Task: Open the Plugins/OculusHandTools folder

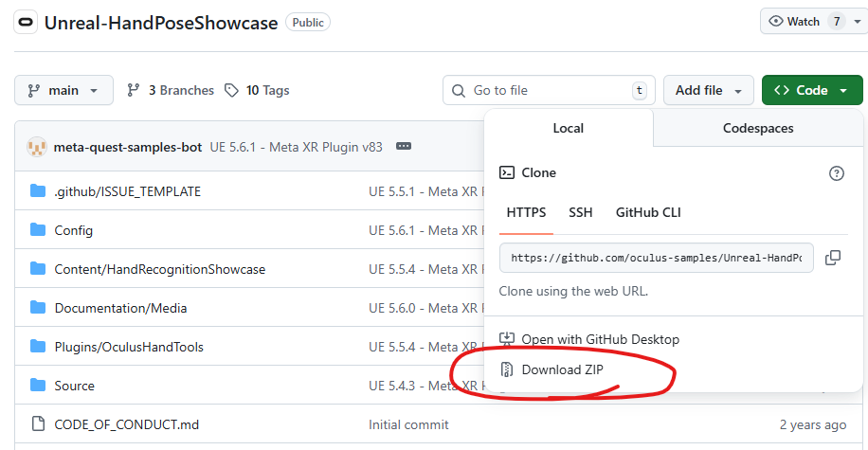Action: coord(129,347)
